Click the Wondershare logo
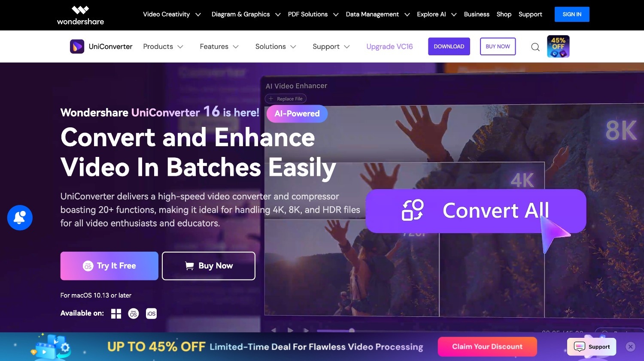The image size is (644, 361). 80,15
